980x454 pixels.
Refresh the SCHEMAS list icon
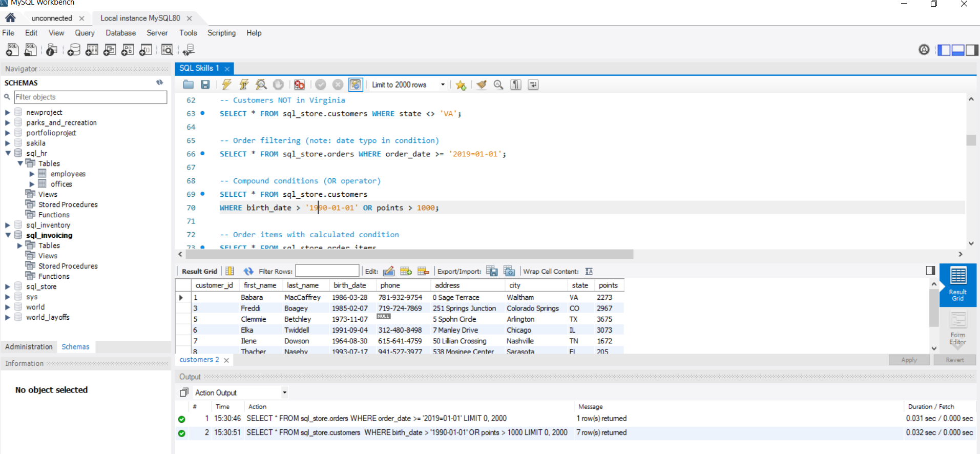point(160,82)
